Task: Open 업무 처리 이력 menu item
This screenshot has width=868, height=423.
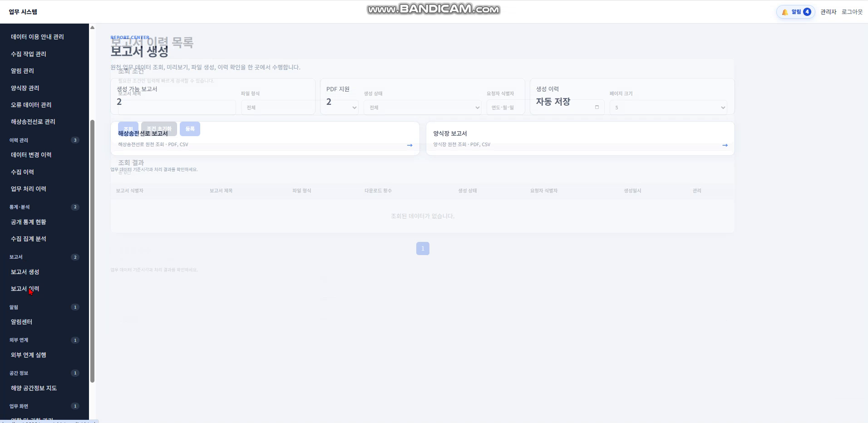Action: pos(28,189)
